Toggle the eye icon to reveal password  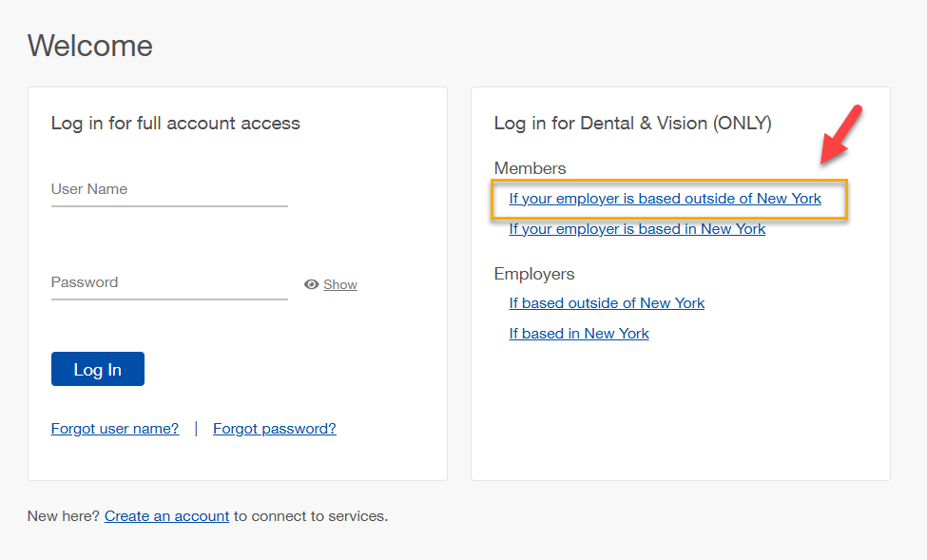(x=311, y=284)
